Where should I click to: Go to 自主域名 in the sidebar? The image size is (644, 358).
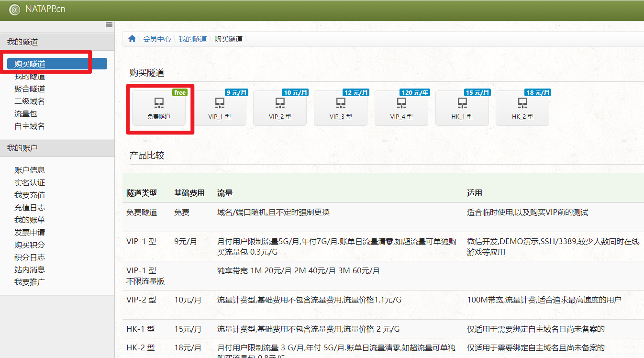coord(30,126)
